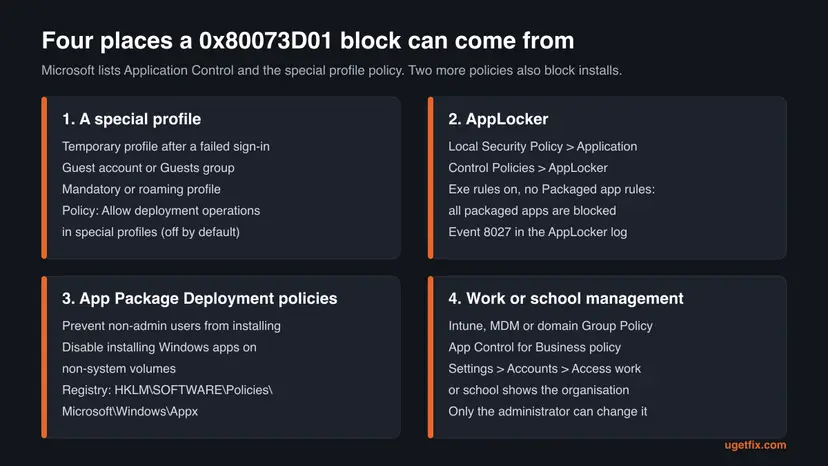Click the line 'Guest account or Guests group'
Viewport: 828px width, 466px height.
point(148,168)
